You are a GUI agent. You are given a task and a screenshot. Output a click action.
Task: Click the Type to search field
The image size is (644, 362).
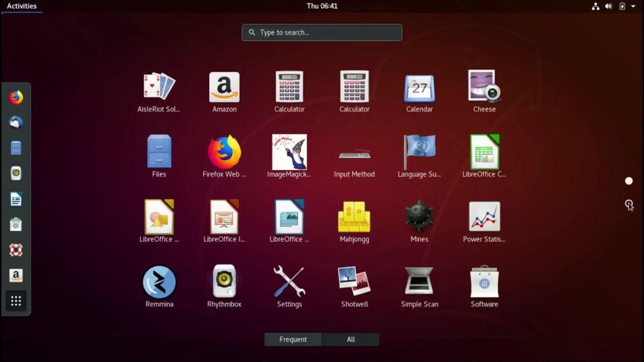(x=321, y=32)
